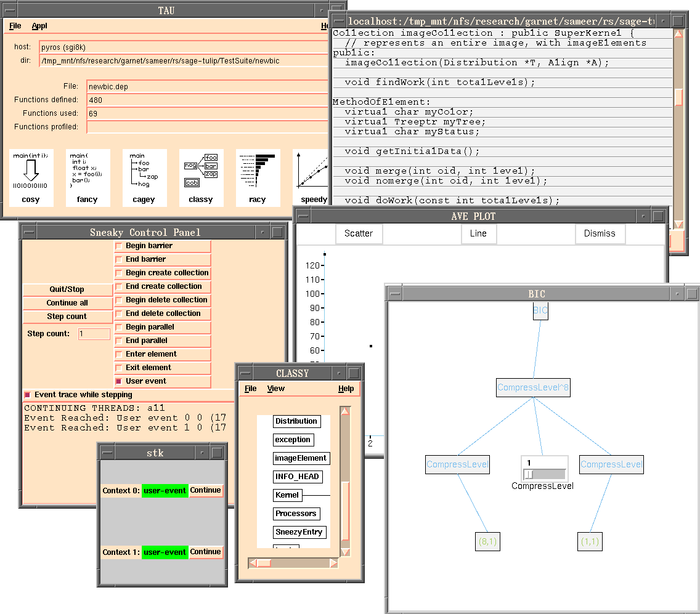The image size is (700, 614).
Task: Click CLASSY vertical scrollbar down arrow
Action: click(x=345, y=552)
